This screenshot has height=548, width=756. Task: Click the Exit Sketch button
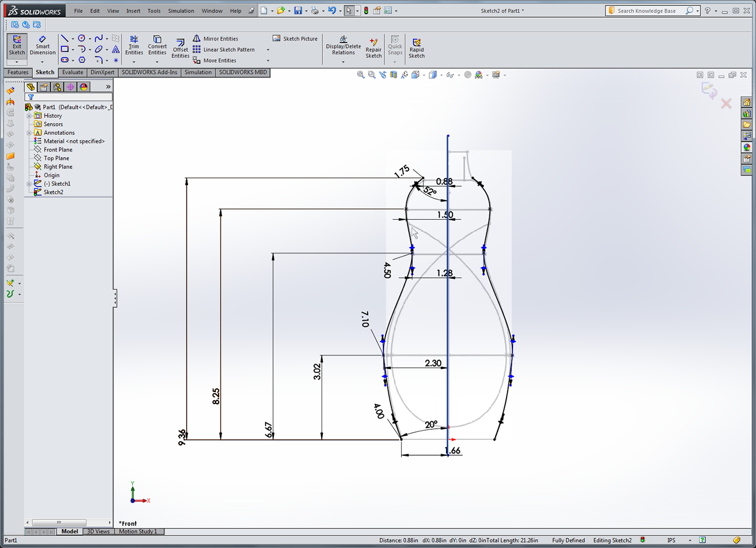17,45
